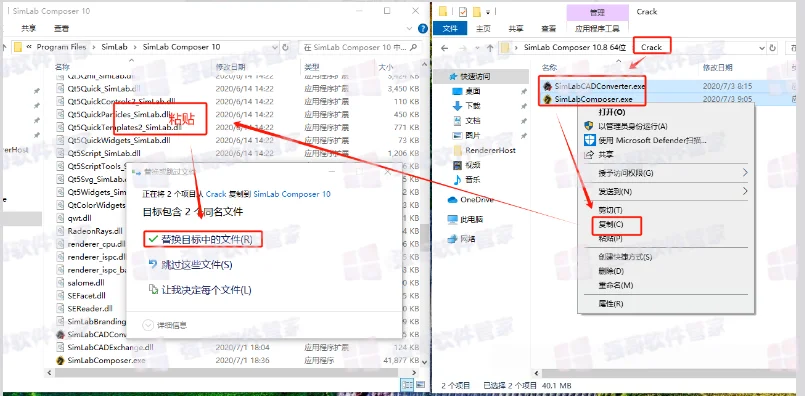This screenshot has width=805, height=396.
Task: Click the 此电脑 computer icon in sidebar
Action: coord(453,219)
